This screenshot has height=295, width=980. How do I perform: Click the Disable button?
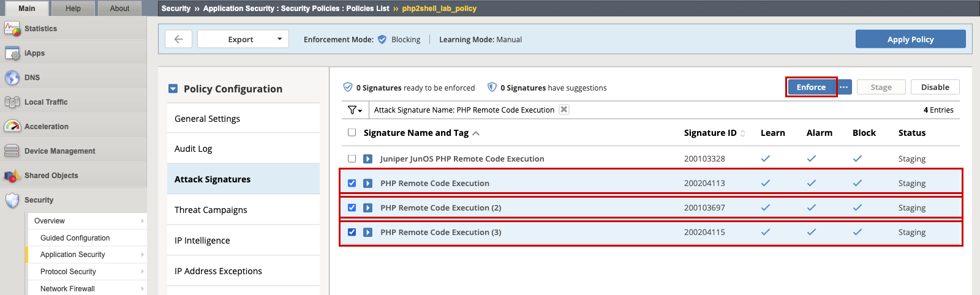click(935, 87)
